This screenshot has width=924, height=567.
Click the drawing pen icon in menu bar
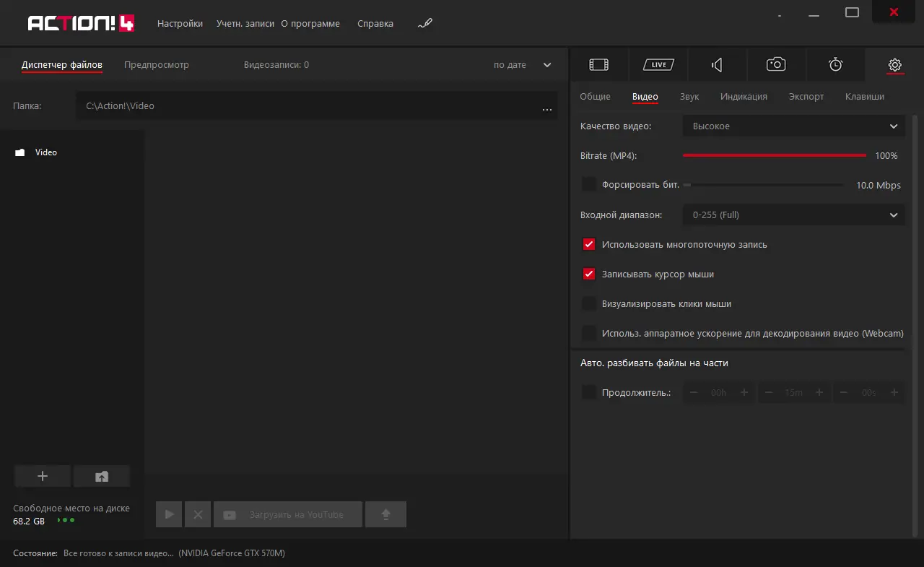pyautogui.click(x=424, y=24)
